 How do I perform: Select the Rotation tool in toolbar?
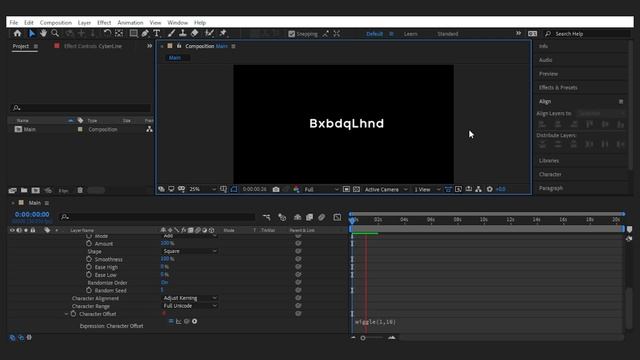[x=107, y=33]
